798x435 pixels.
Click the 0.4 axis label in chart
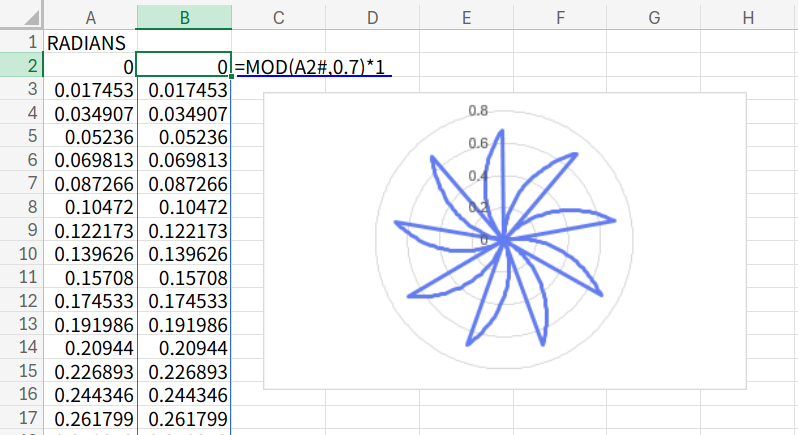478,176
